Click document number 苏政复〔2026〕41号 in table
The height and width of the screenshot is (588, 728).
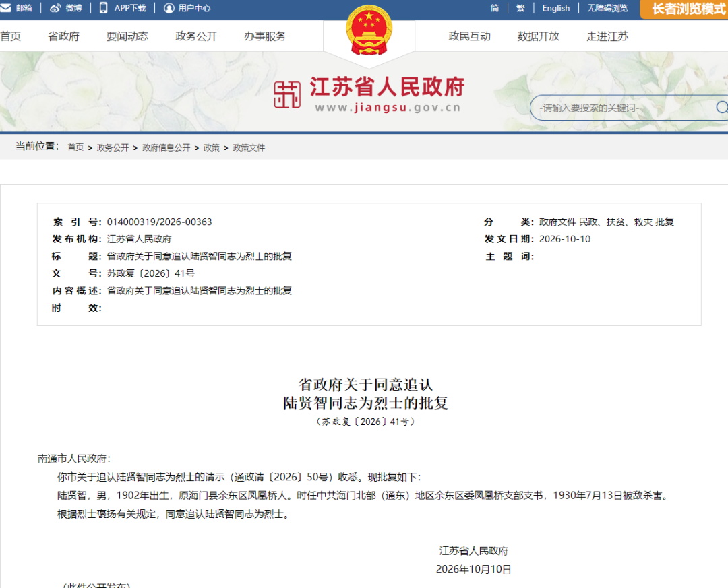pyautogui.click(x=151, y=273)
